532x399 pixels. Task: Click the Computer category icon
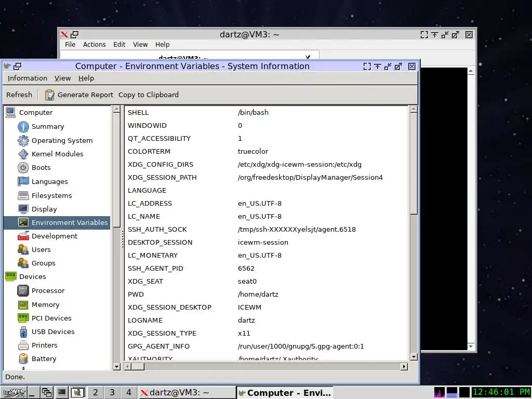click(10, 112)
